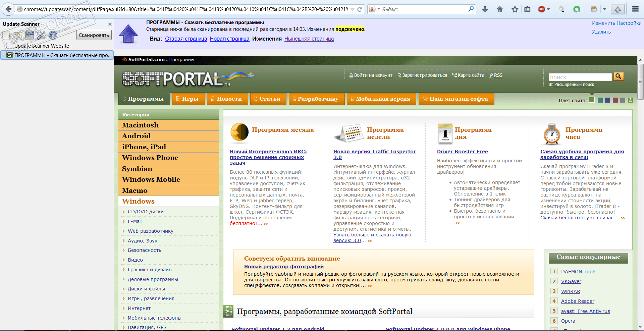
Task: Click the magnifier in the Яндекс search box
Action: click(x=471, y=9)
